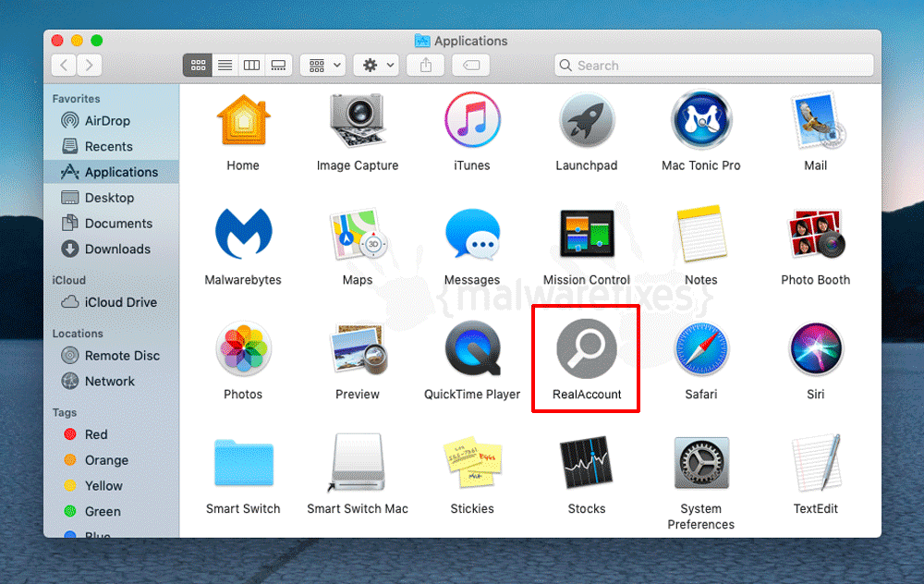Select the Mac Tonic Pro icon

click(701, 119)
